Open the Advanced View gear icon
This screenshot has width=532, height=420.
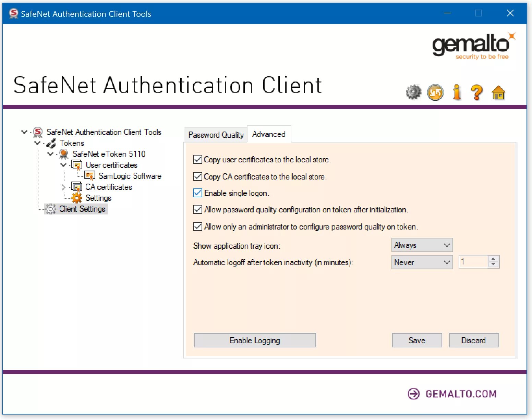click(413, 92)
